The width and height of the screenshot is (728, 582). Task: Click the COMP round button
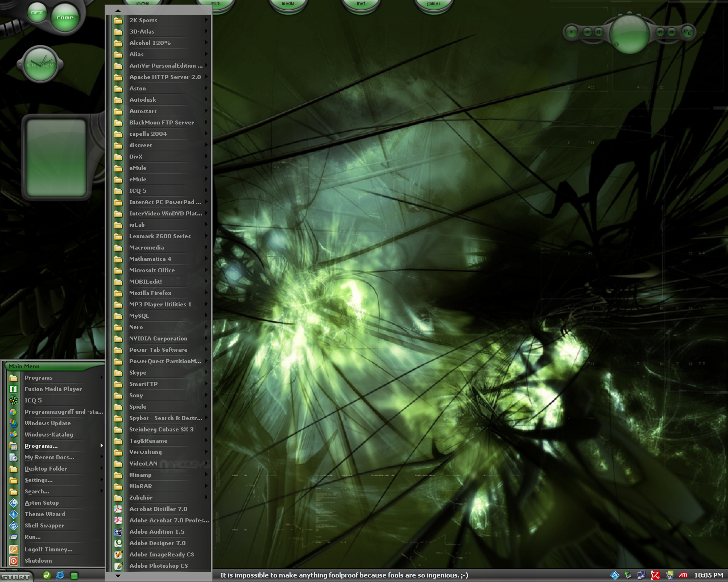click(65, 17)
